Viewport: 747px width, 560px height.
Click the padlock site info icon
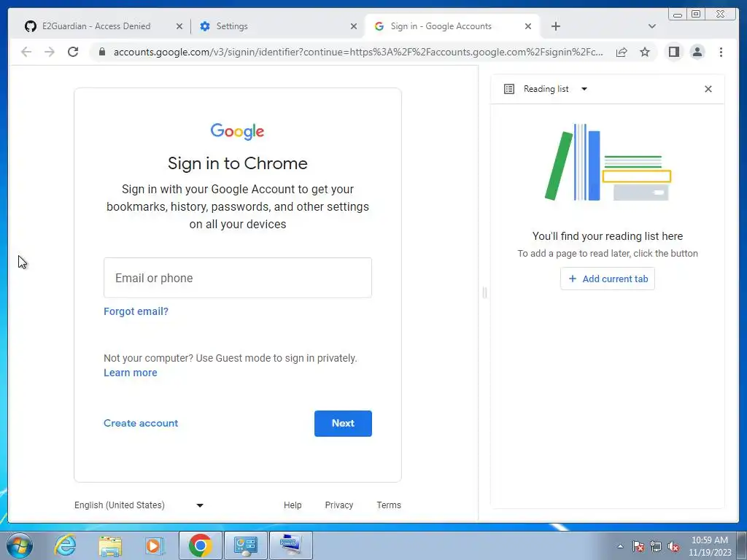(x=101, y=52)
